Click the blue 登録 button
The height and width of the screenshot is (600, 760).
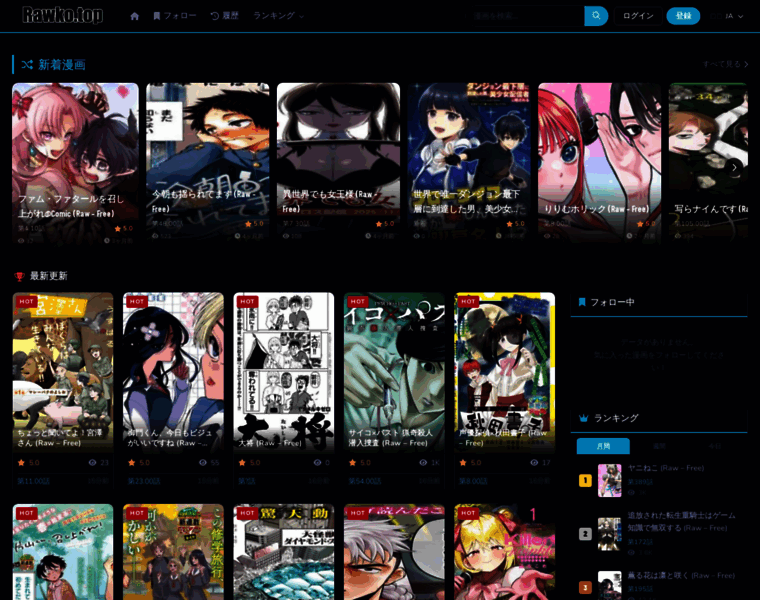tap(683, 16)
